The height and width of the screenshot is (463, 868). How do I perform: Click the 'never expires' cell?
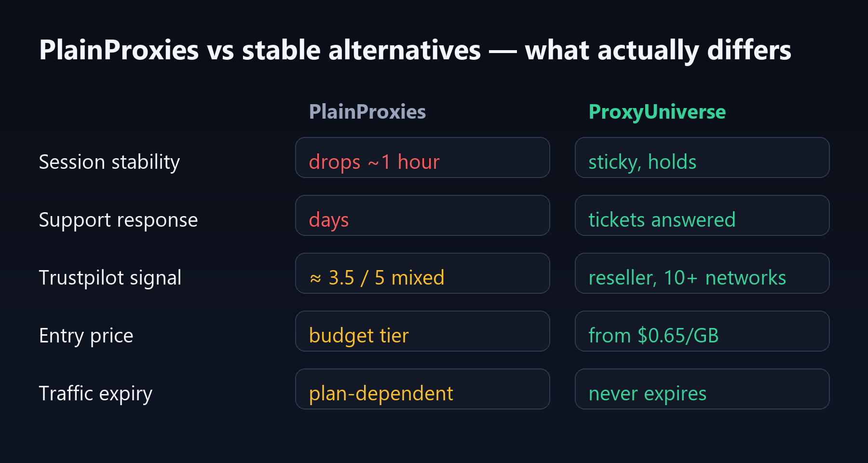(x=702, y=389)
